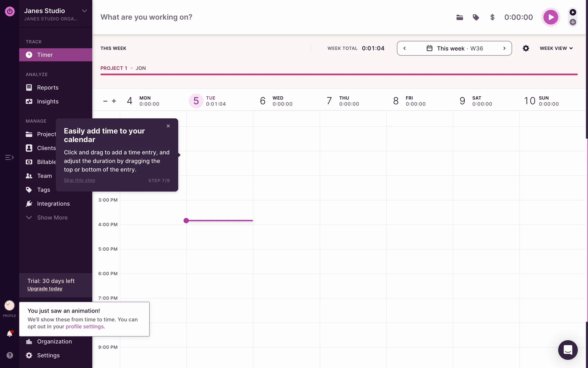The image size is (588, 368).
Task: Open the notifications bell icon
Action: click(9, 334)
